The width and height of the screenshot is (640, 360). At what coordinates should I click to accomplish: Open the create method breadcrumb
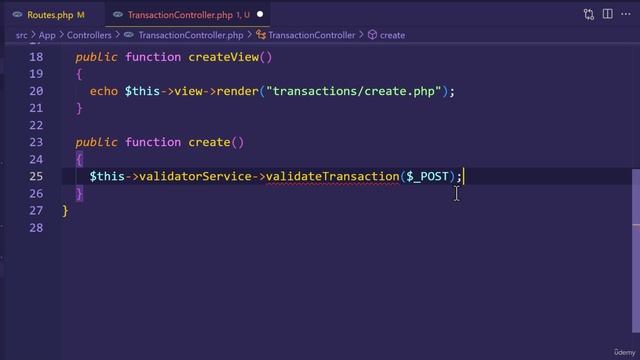392,36
